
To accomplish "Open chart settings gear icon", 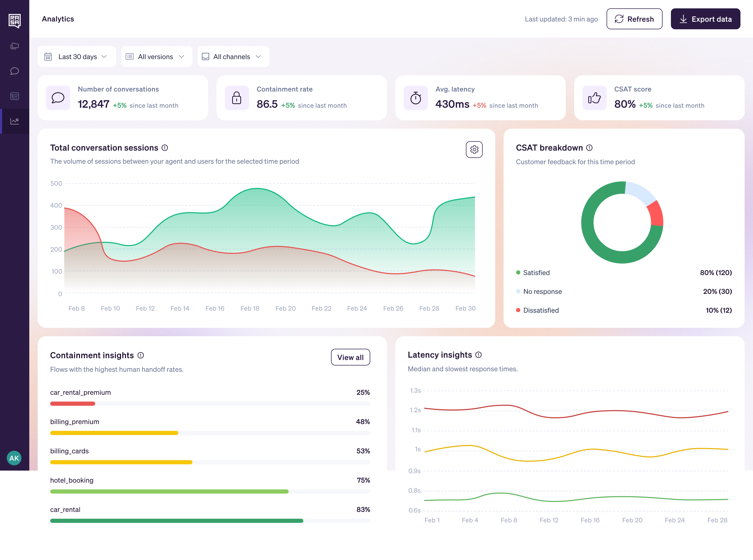I will point(474,150).
